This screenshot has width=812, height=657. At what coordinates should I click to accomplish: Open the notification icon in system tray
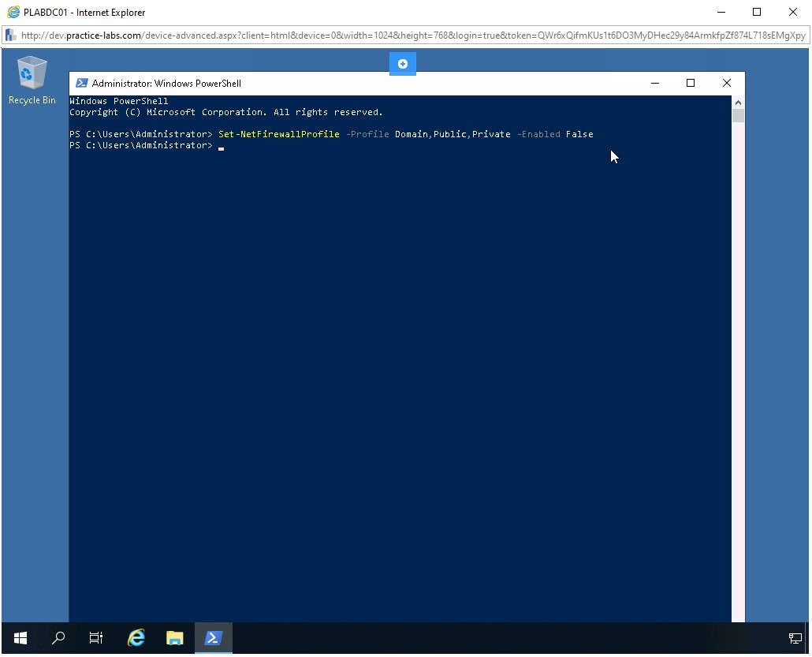point(795,638)
